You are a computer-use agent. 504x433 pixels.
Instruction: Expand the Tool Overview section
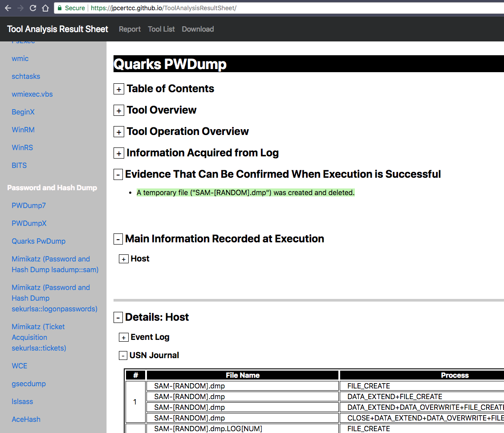(x=119, y=111)
